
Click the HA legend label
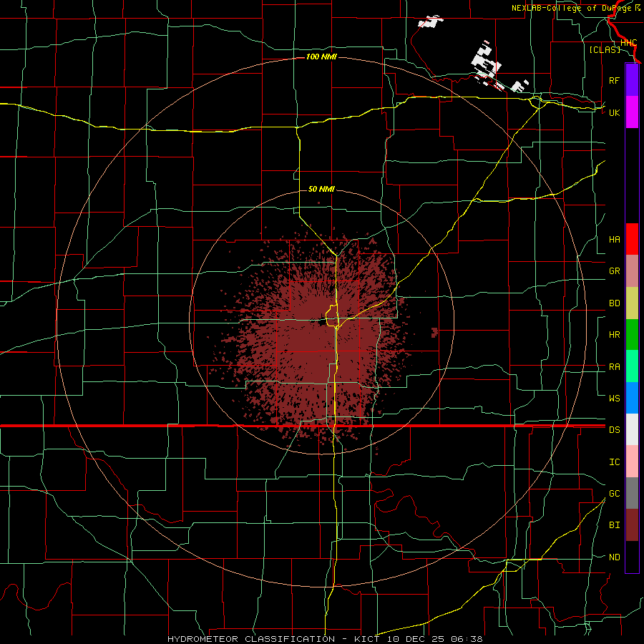614,240
